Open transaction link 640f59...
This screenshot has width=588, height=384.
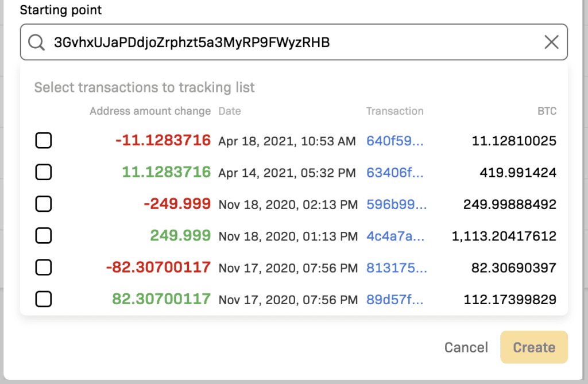click(x=394, y=141)
